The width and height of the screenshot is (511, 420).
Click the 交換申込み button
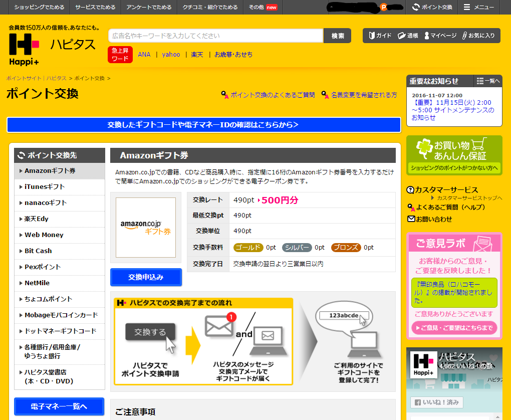pos(146,277)
